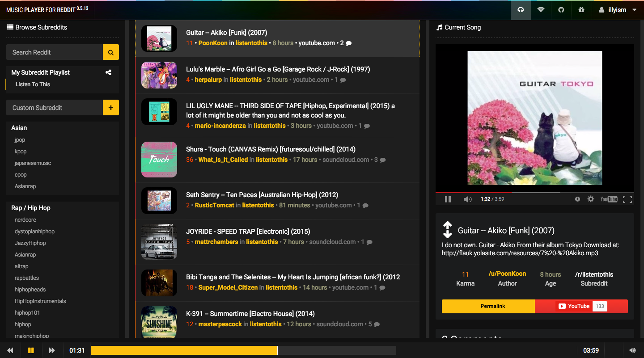Toggle the jpop subreddit
The image size is (644, 358).
pyautogui.click(x=20, y=140)
